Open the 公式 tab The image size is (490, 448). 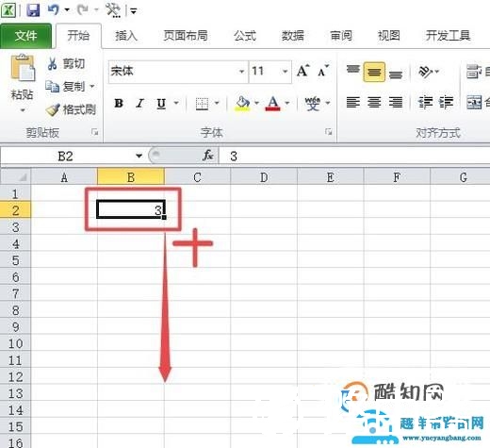click(245, 36)
